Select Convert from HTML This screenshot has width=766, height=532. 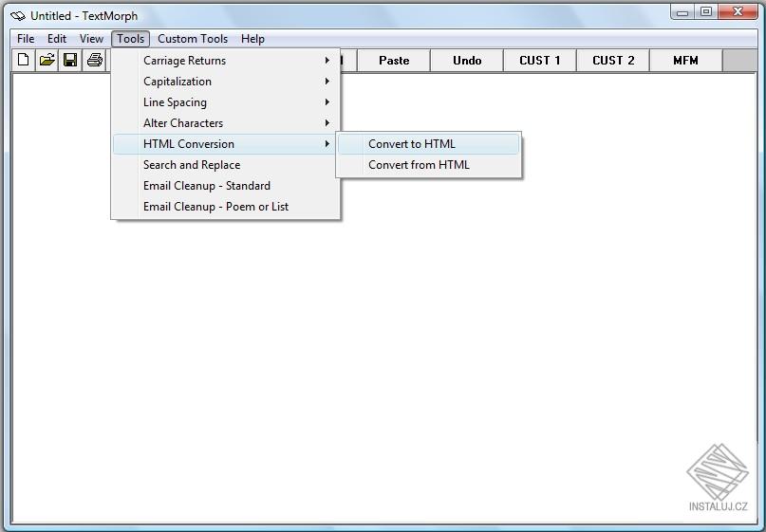point(428,165)
